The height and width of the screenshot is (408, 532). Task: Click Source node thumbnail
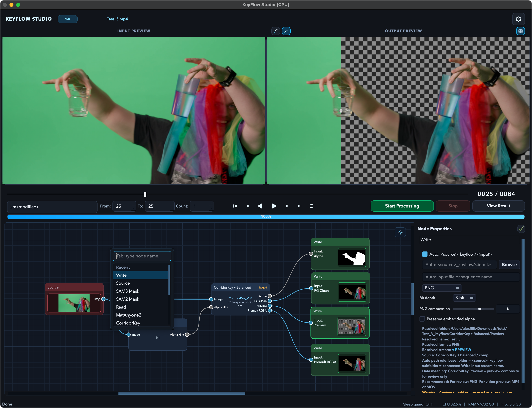74,303
